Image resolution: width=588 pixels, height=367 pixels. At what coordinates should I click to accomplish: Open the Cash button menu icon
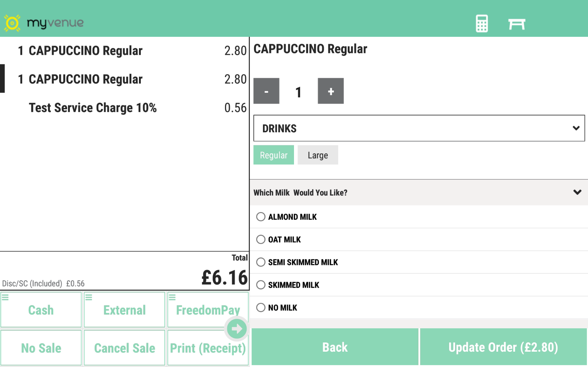(x=5, y=297)
